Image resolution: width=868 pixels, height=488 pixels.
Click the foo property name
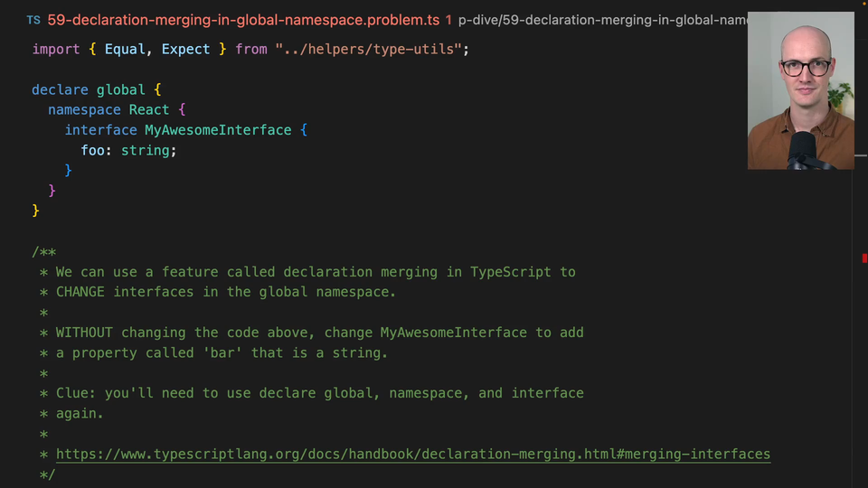92,151
